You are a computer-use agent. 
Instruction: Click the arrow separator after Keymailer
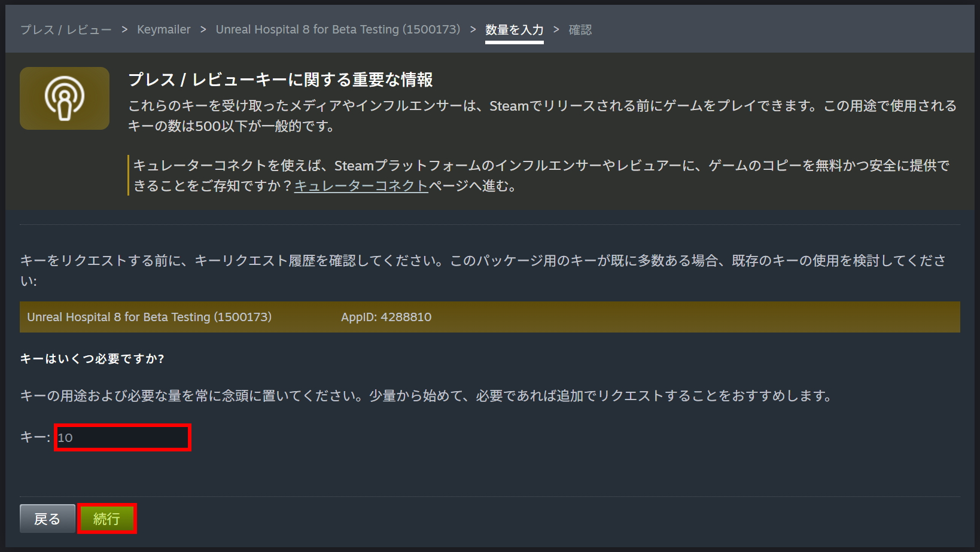point(203,30)
